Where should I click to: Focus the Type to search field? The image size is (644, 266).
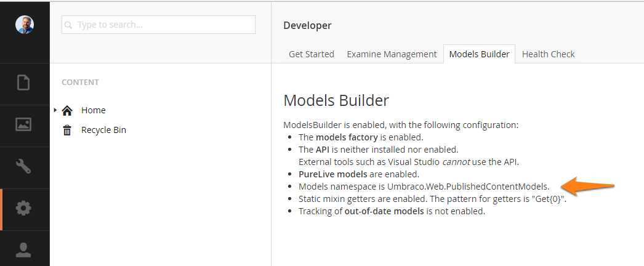pos(158,25)
